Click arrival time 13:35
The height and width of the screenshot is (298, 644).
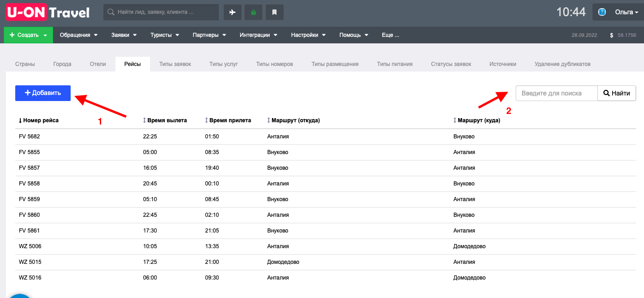pos(212,246)
